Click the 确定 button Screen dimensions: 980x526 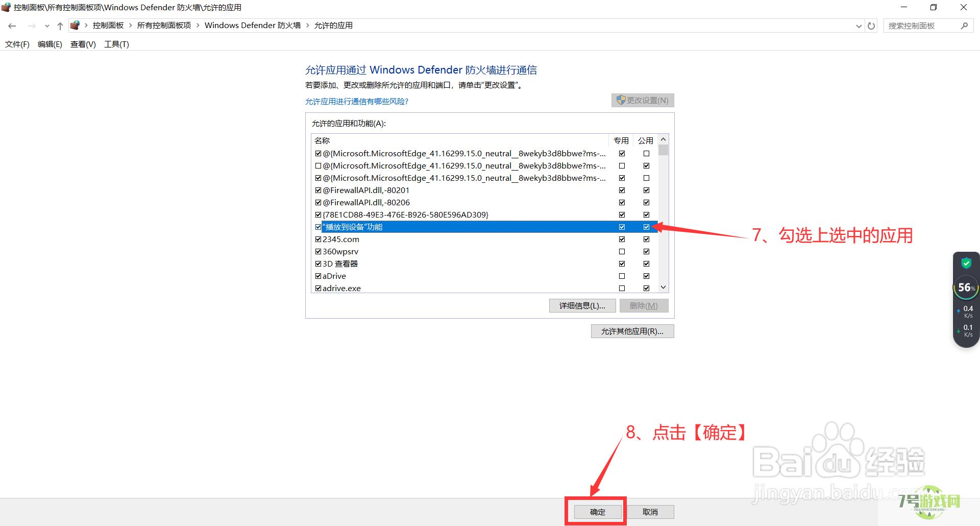[x=598, y=512]
